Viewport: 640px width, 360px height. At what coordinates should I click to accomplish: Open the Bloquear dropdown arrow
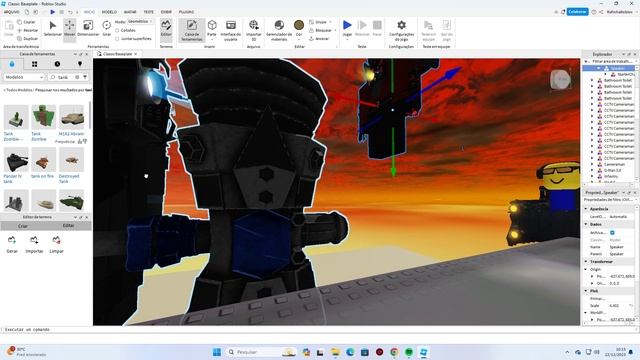pyautogui.click(x=336, y=30)
